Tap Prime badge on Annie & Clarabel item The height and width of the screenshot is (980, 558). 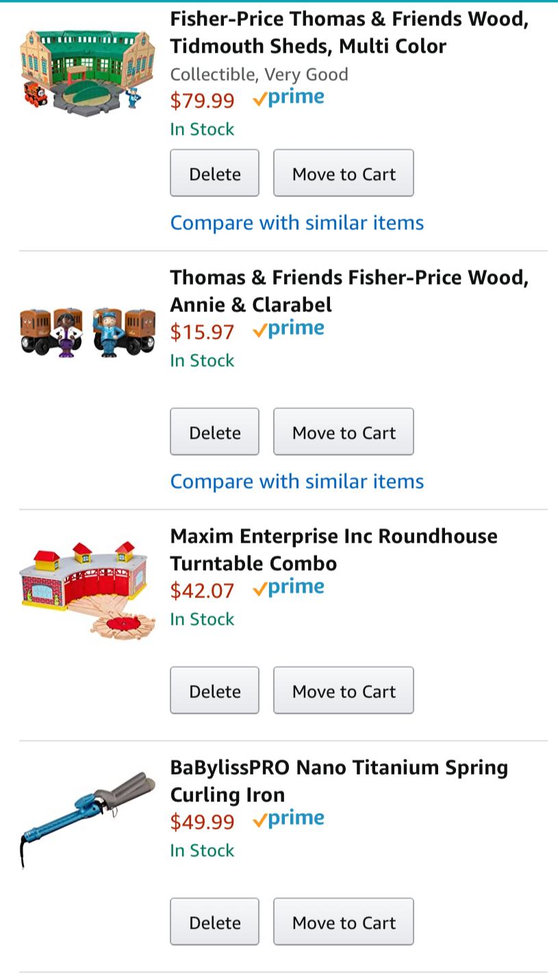[x=288, y=331]
